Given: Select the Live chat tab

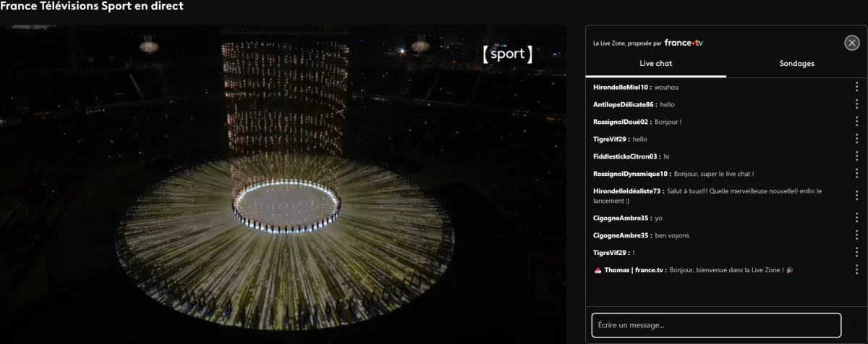Looking at the screenshot, I should [655, 64].
